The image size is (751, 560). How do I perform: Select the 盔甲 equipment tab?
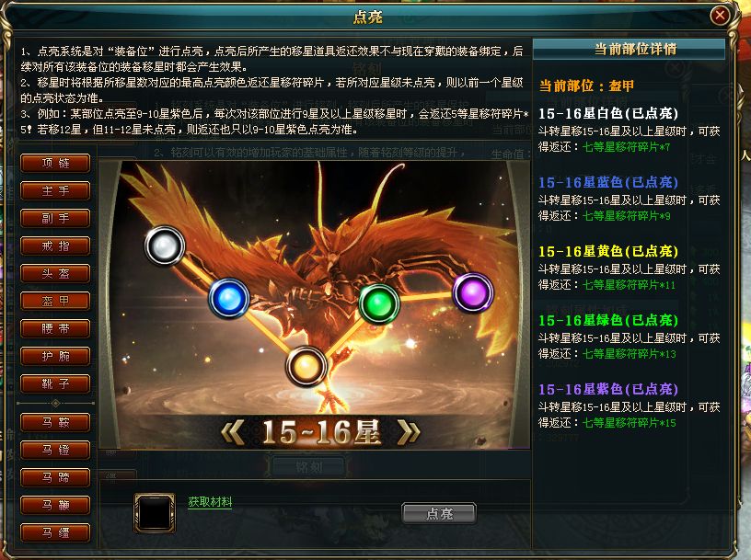[x=55, y=301]
